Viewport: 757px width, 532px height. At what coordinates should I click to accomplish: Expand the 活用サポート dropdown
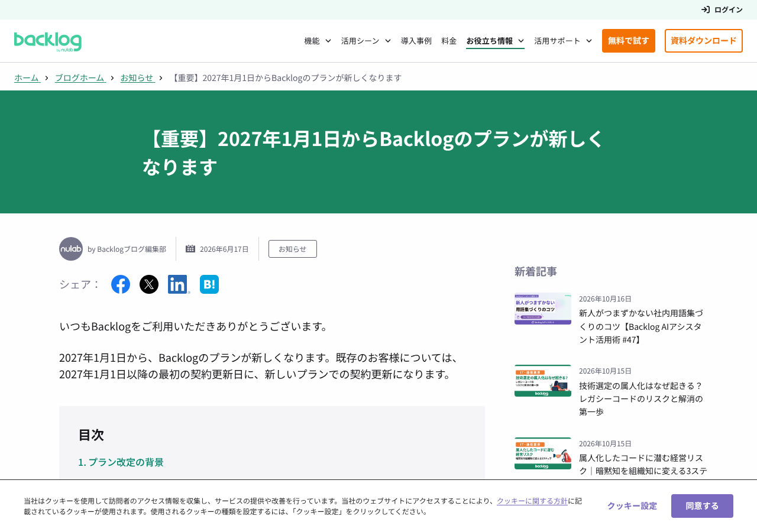pos(563,41)
